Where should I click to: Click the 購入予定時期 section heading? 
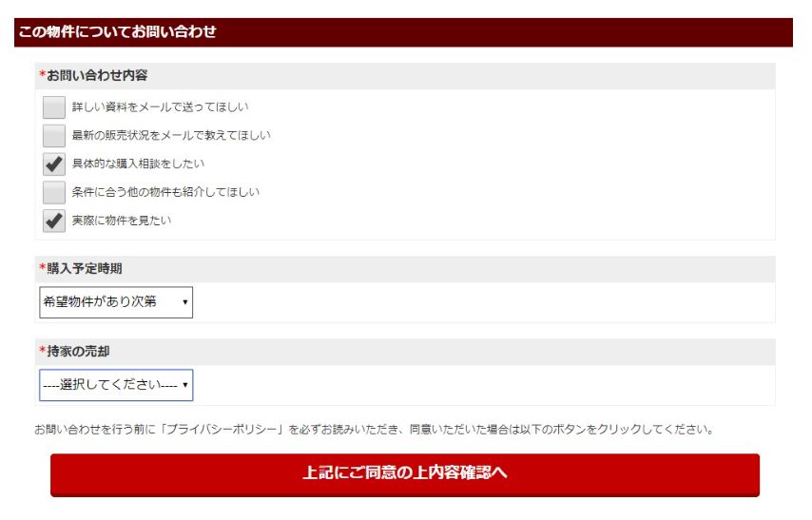click(x=85, y=268)
